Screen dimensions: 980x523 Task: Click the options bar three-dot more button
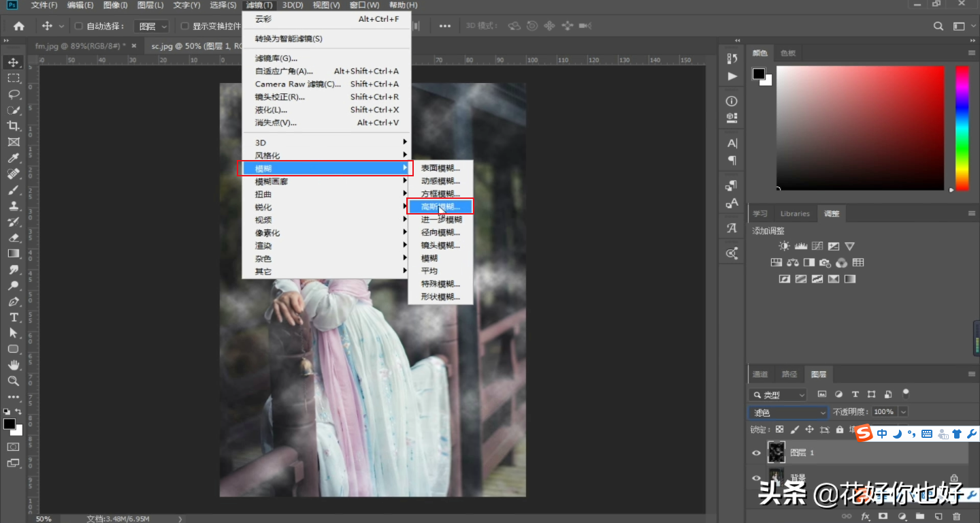445,26
